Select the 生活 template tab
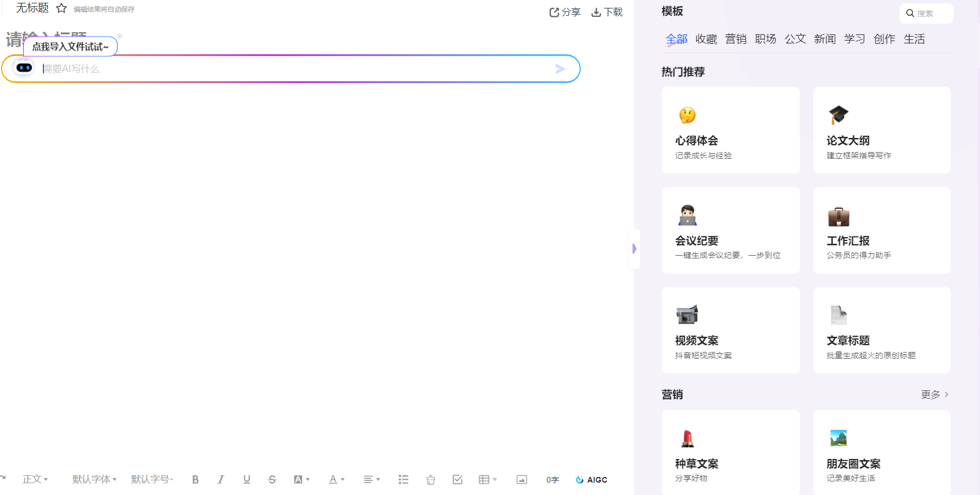The width and height of the screenshot is (980, 495). 914,39
